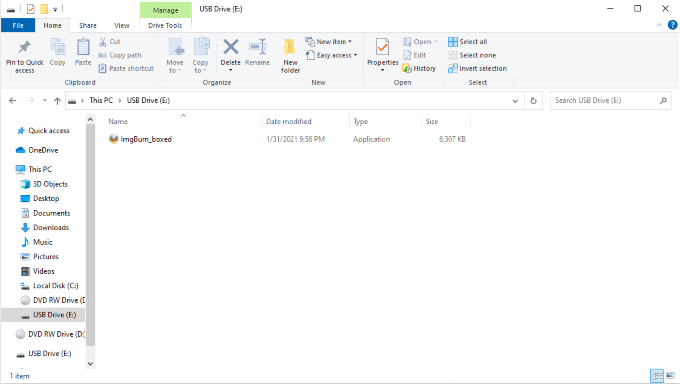Open the Help question mark
The image size is (680, 384).
point(672,25)
